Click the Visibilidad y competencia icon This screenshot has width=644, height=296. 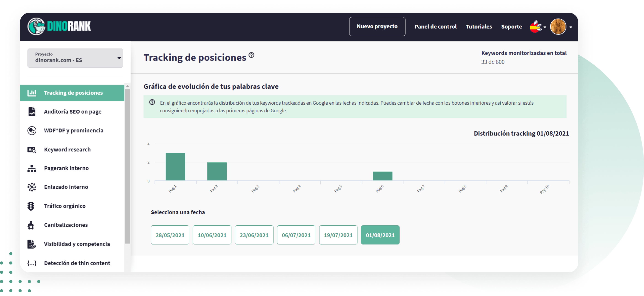pos(32,244)
